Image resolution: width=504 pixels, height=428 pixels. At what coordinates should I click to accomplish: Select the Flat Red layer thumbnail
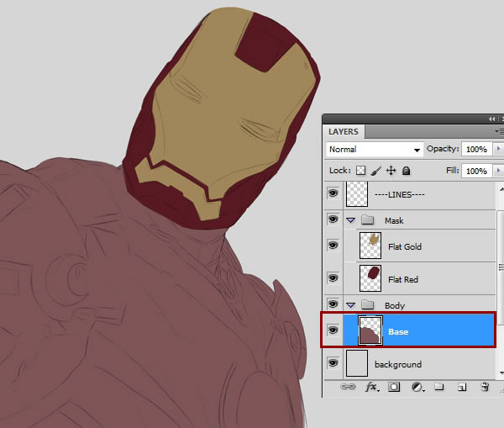pyautogui.click(x=370, y=278)
